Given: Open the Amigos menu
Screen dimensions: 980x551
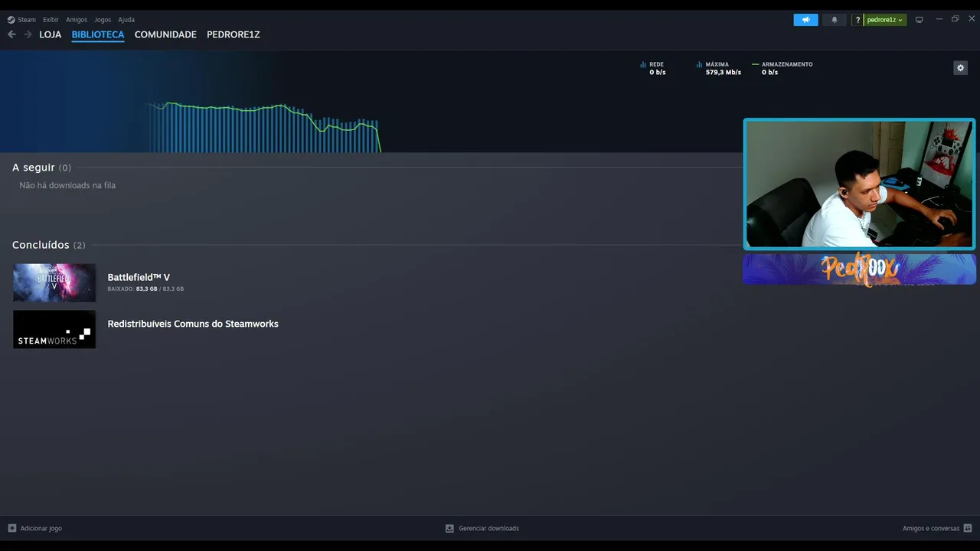Looking at the screenshot, I should point(77,20).
